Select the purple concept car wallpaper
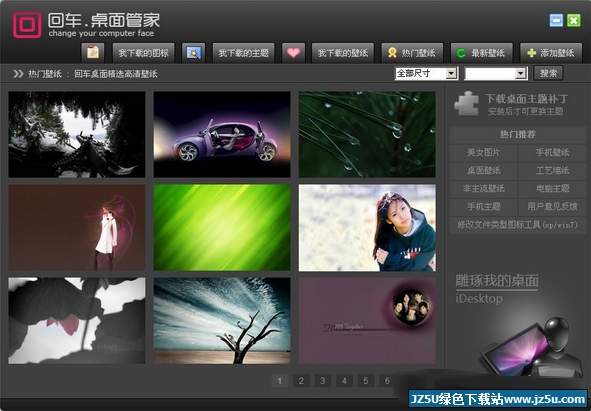This screenshot has width=591, height=411. pos(222,134)
